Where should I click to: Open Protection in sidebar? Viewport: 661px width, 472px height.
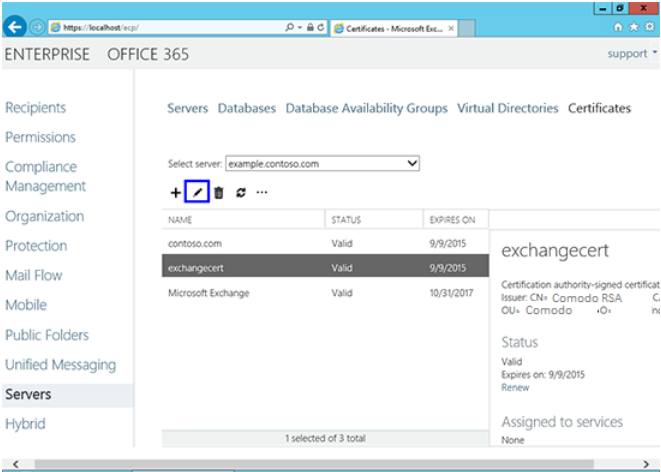point(36,246)
